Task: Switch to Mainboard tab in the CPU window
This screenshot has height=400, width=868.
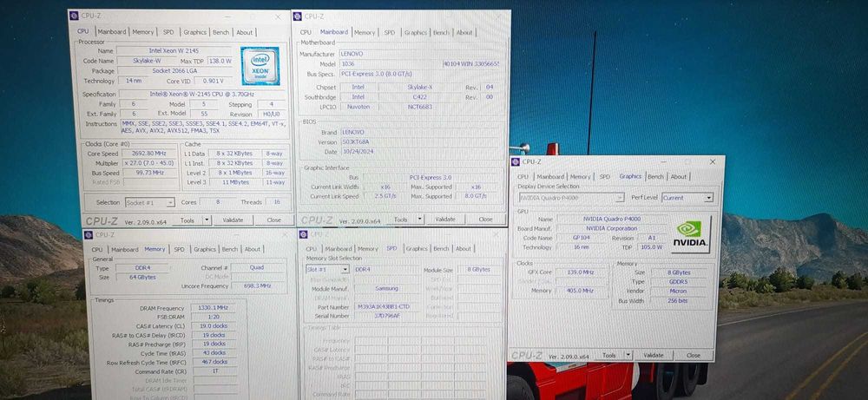Action: 112,32
